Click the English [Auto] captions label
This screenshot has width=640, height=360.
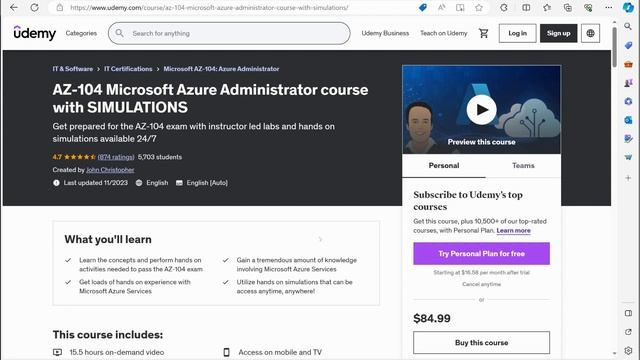pos(207,183)
